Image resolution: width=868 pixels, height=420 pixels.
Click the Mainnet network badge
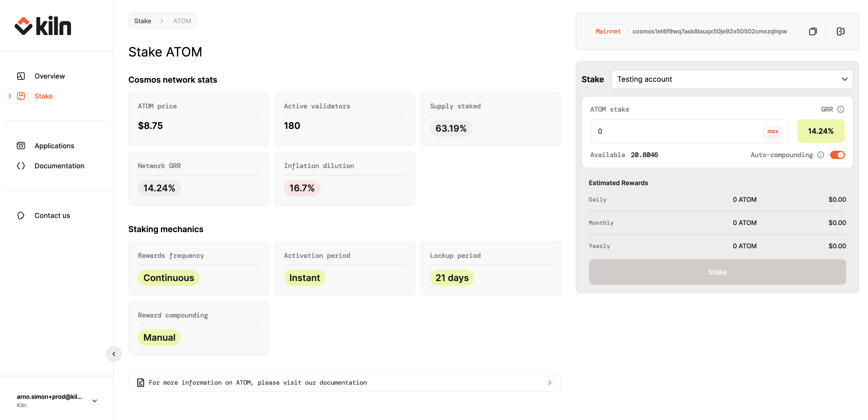coord(608,31)
